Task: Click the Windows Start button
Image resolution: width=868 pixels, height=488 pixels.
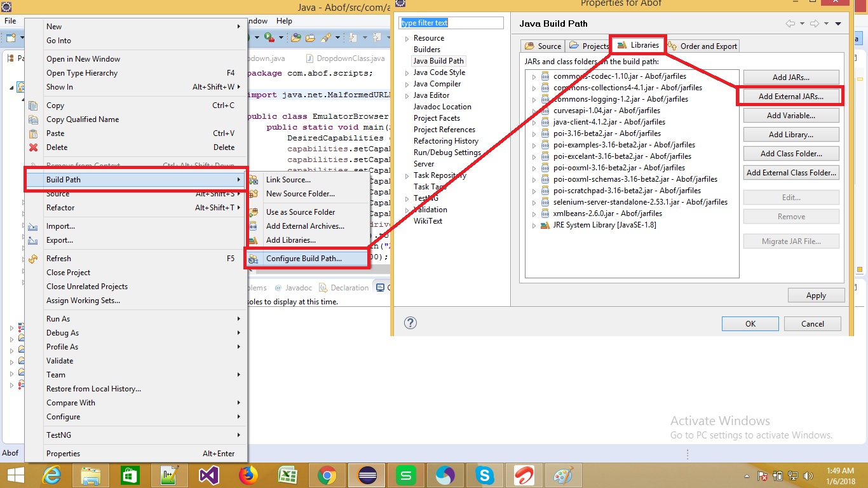Action: 15,475
